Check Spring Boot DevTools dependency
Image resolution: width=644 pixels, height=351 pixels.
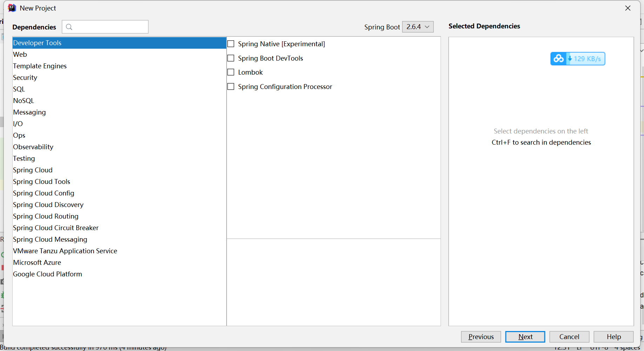[x=231, y=58]
